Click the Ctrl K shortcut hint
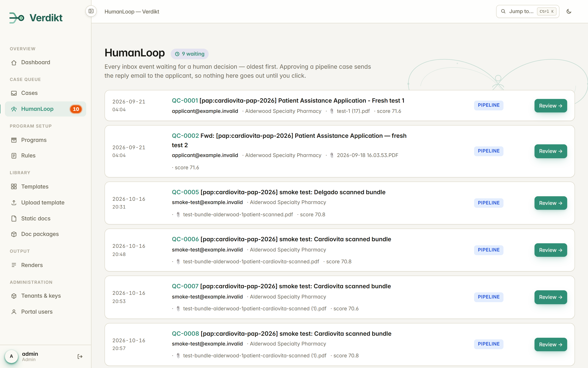The width and height of the screenshot is (588, 368). [546, 11]
